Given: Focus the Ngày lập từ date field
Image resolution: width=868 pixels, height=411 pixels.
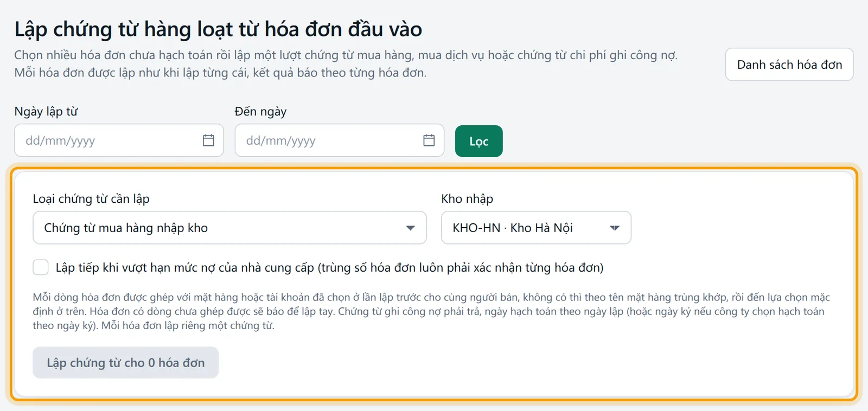Looking at the screenshot, I should (x=119, y=140).
